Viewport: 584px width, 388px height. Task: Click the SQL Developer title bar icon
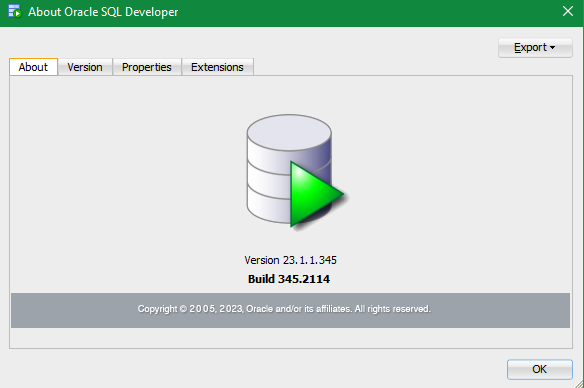tap(15, 11)
